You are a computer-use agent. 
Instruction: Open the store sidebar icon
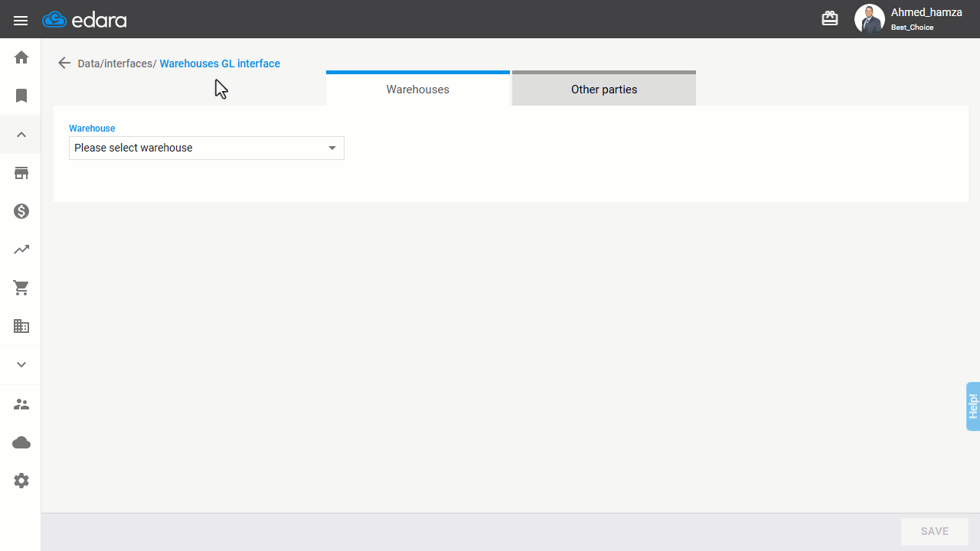[21, 173]
